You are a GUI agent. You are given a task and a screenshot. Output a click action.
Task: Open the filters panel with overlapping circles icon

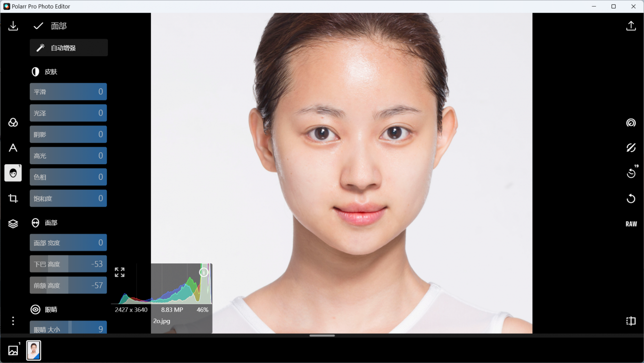point(13,123)
